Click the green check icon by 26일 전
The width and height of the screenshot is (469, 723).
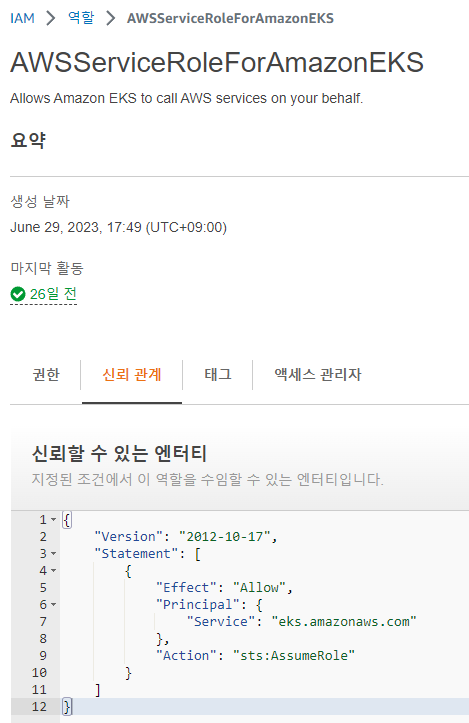coord(18,294)
